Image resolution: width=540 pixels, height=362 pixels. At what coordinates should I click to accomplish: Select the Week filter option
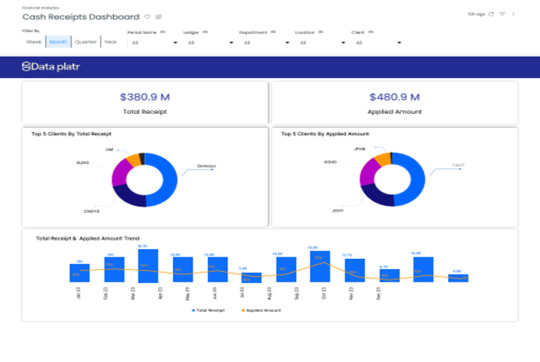click(x=33, y=42)
